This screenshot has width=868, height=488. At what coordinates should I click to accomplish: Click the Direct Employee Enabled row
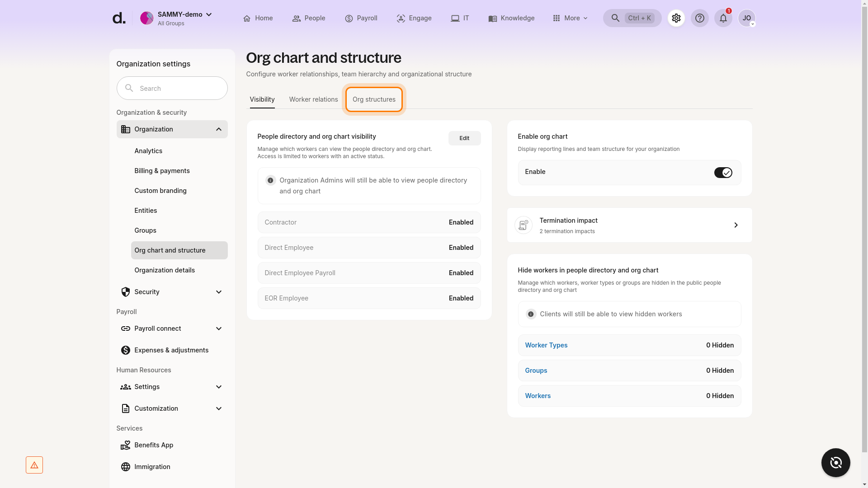coord(369,248)
